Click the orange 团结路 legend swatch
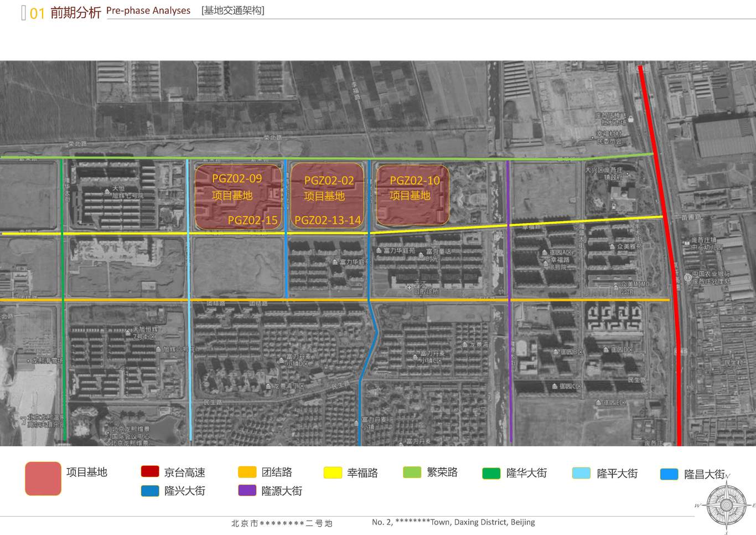 [247, 471]
